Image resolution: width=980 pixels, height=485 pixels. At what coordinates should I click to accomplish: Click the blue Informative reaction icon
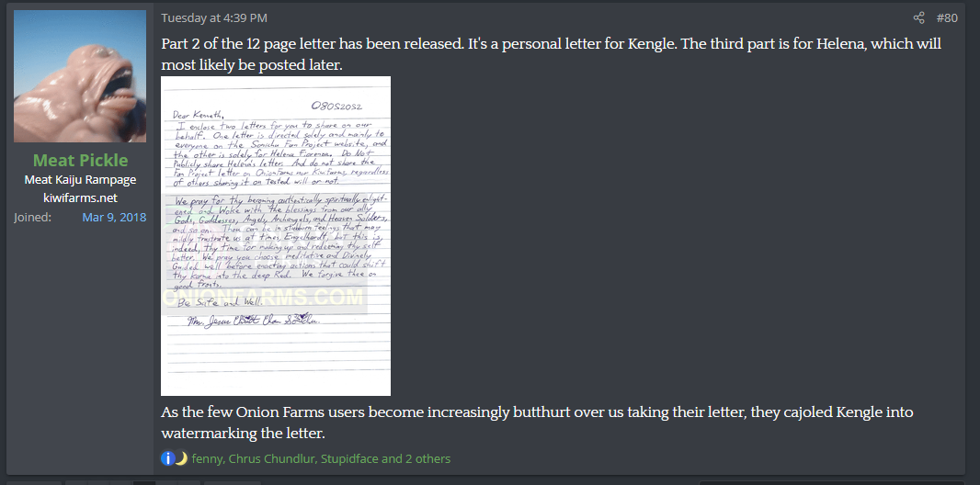tap(167, 458)
